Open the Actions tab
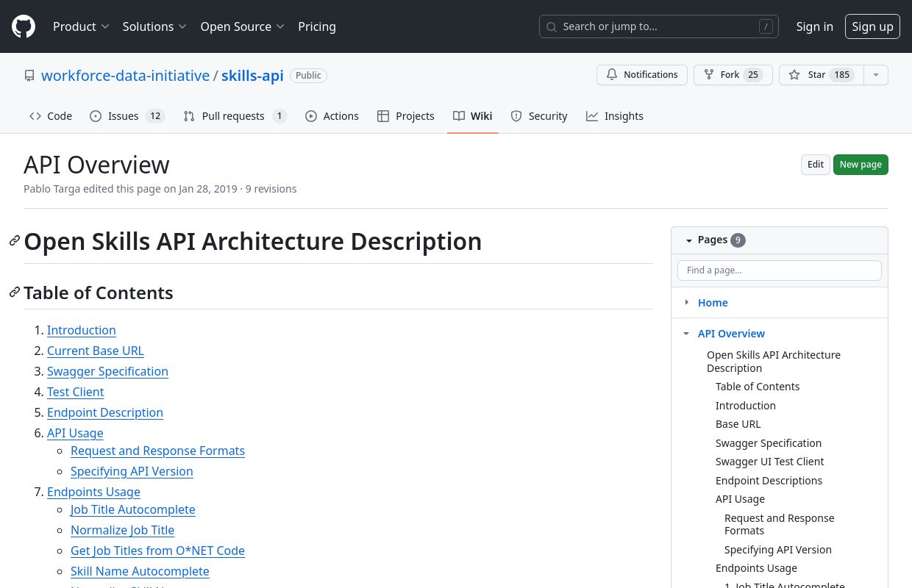 (332, 116)
